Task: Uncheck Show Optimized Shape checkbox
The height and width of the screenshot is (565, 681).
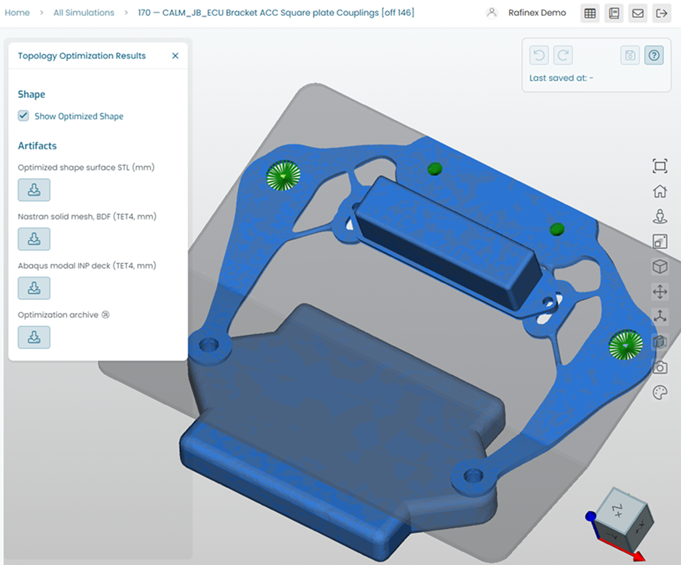Action: [x=23, y=116]
